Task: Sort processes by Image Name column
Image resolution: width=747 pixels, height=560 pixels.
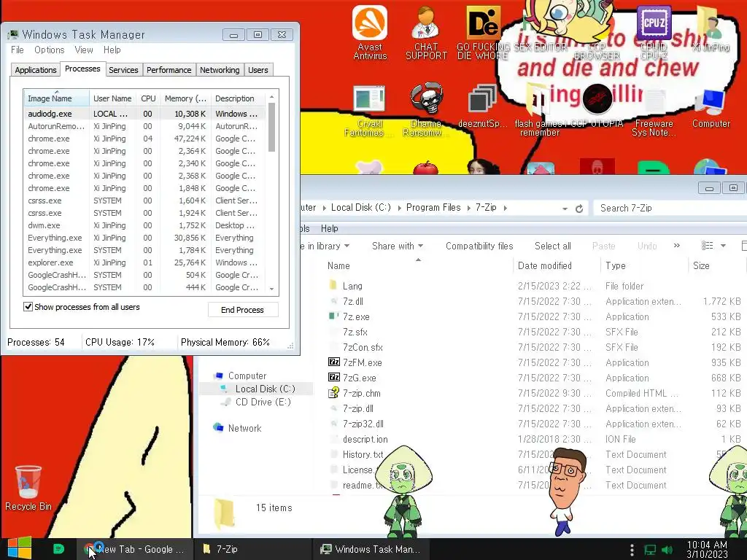Action: [56, 98]
